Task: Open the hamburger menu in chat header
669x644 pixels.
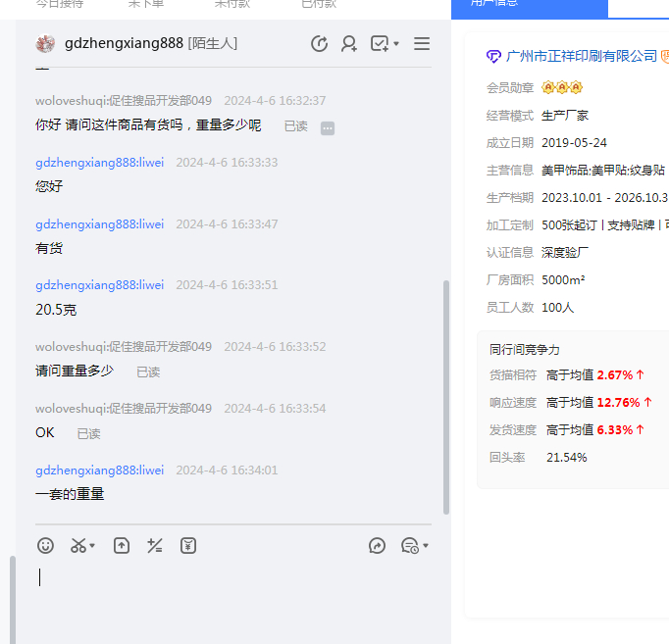Action: pyautogui.click(x=422, y=44)
